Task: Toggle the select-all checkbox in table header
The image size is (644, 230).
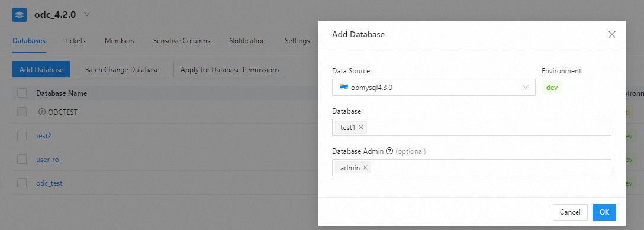Action: coord(22,93)
